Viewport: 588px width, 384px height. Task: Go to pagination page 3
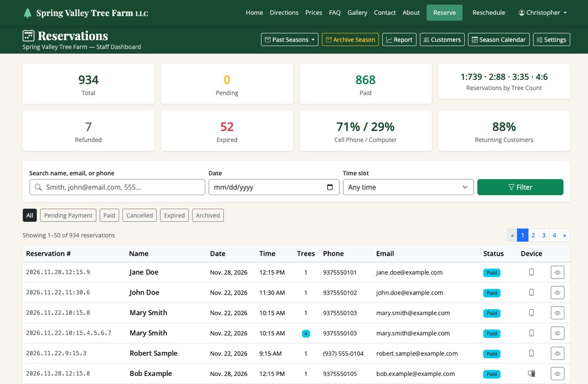coord(544,235)
